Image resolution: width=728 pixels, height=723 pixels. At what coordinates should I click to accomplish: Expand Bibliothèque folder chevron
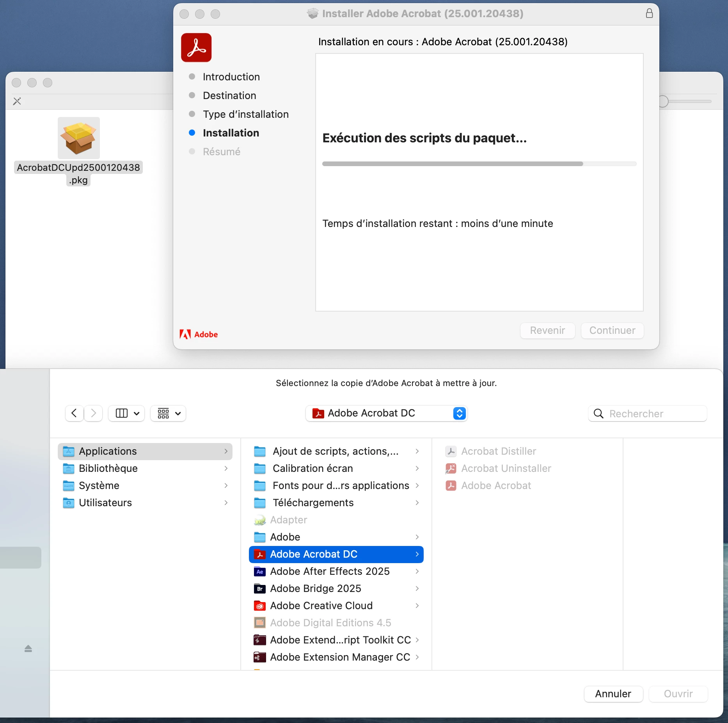(226, 468)
